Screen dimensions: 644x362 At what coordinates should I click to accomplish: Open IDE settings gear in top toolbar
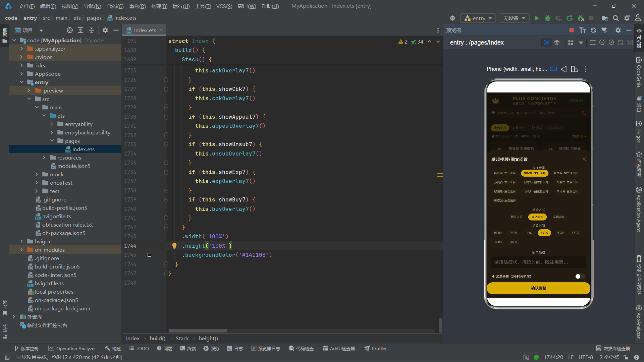coord(627,18)
